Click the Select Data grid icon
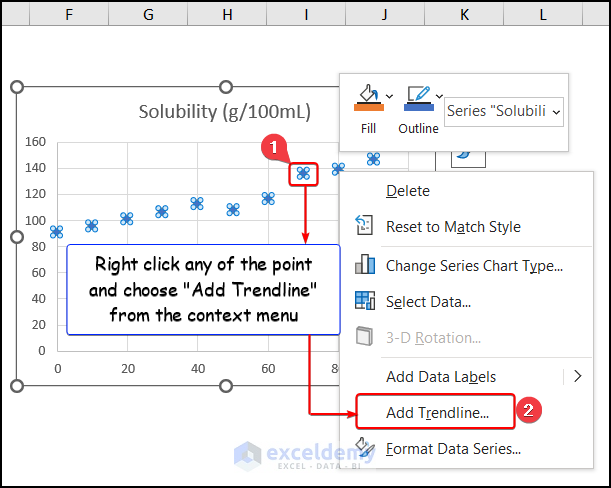The width and height of the screenshot is (611, 488). point(364,301)
